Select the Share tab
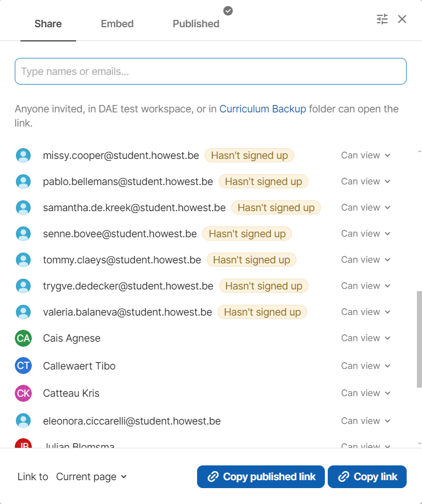The width and height of the screenshot is (422, 504). (48, 24)
